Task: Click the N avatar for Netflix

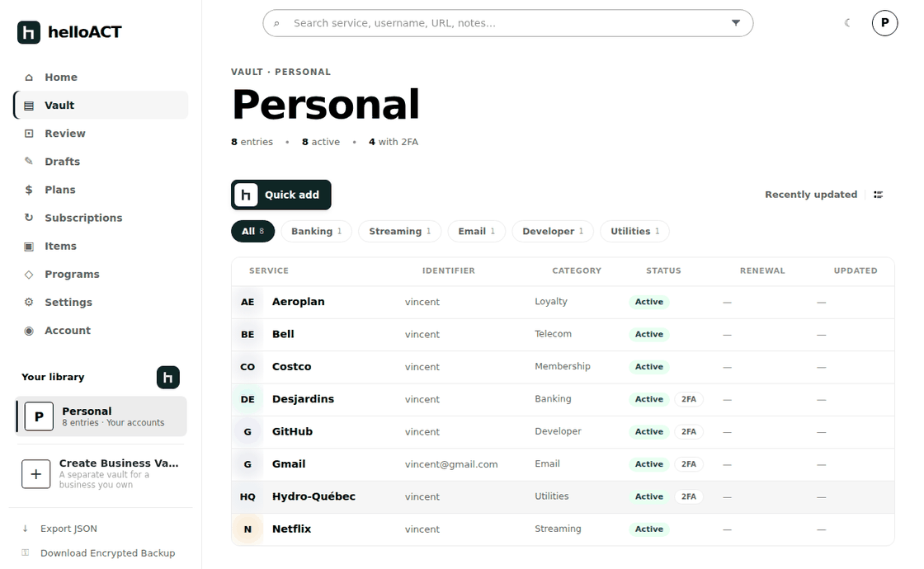Action: coord(247,529)
